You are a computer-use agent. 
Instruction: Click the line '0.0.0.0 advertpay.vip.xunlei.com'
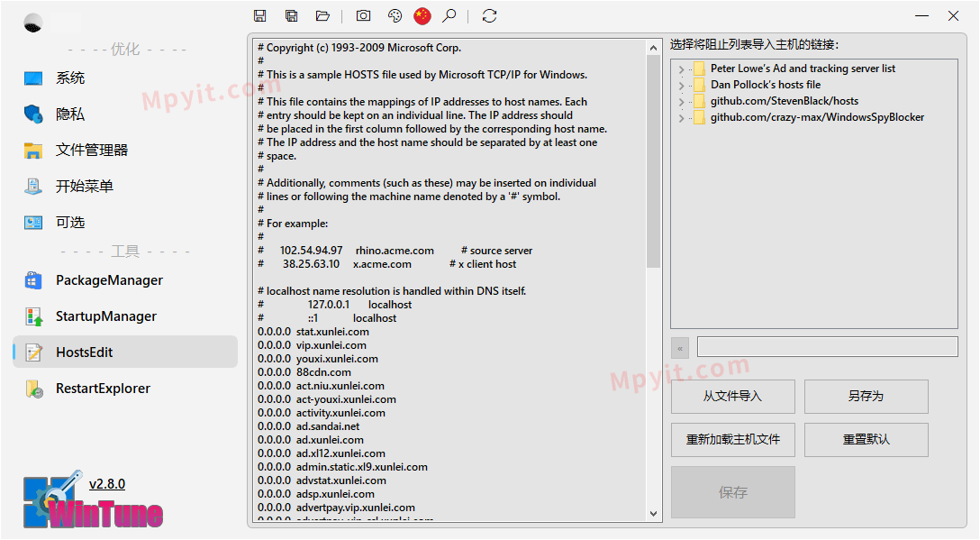[336, 508]
